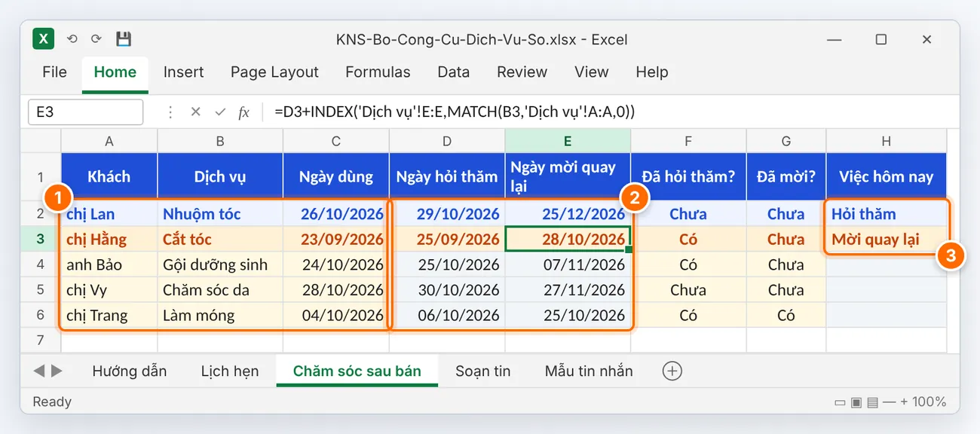Open the Data ribbon tab
Screen dimensions: 980x434
[x=454, y=72]
